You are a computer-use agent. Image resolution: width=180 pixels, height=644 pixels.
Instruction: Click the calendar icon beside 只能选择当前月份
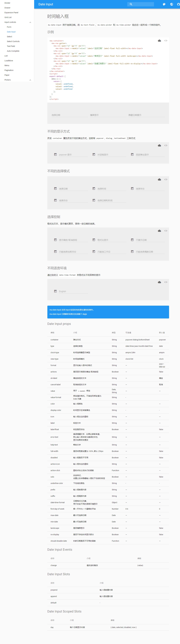click(x=55, y=252)
